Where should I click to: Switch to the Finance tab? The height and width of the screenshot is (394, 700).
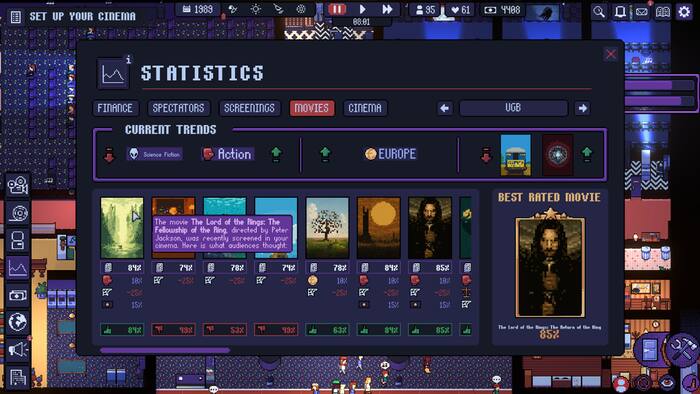115,108
